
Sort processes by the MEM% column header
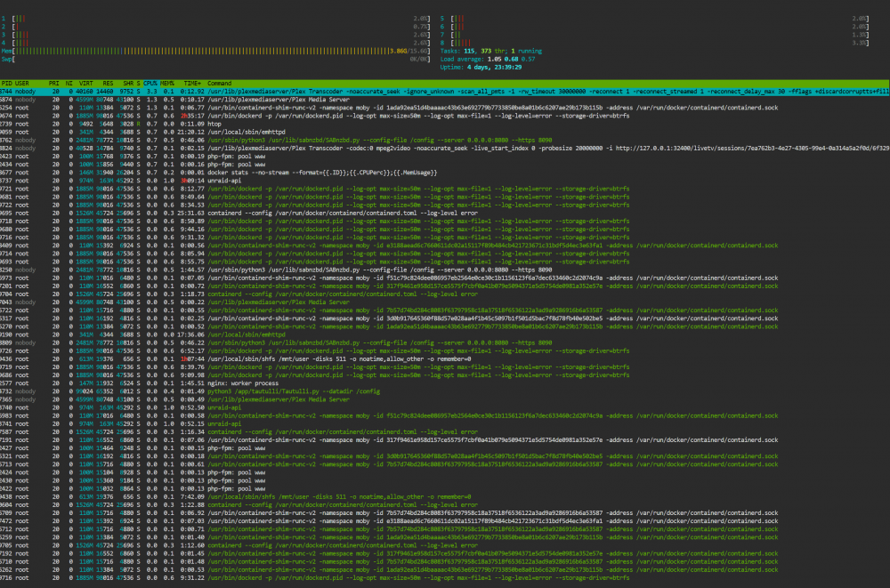167,84
